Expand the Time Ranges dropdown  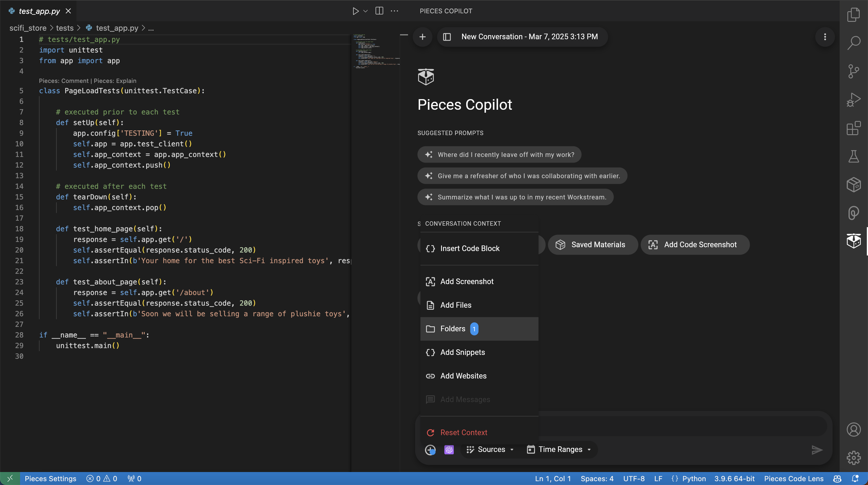559,450
